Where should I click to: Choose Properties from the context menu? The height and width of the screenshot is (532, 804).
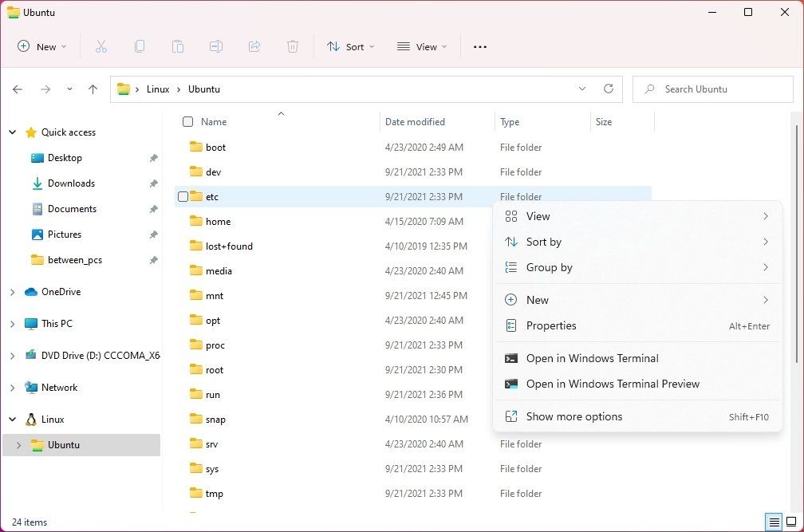coord(551,325)
